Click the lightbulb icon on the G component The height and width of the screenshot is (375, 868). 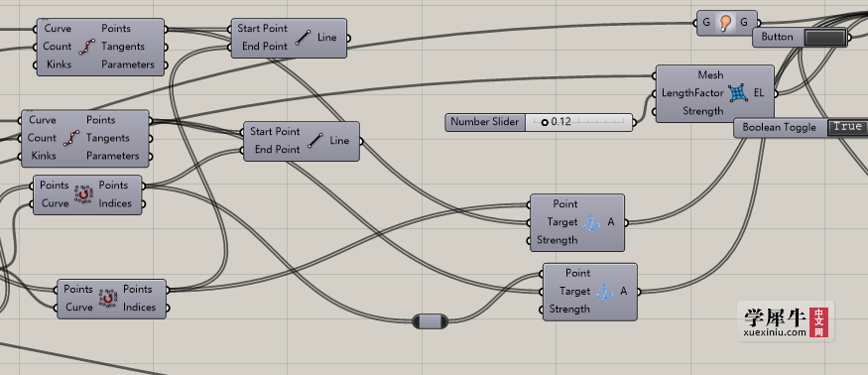tap(725, 23)
